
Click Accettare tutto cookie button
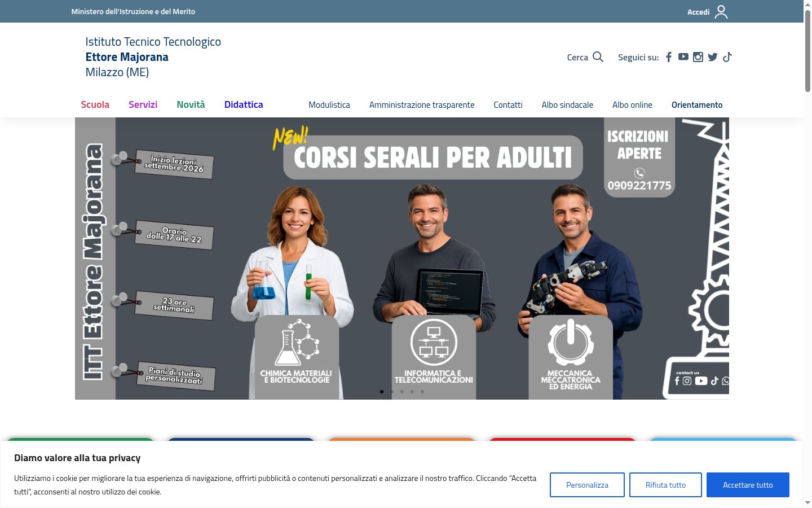(x=748, y=485)
